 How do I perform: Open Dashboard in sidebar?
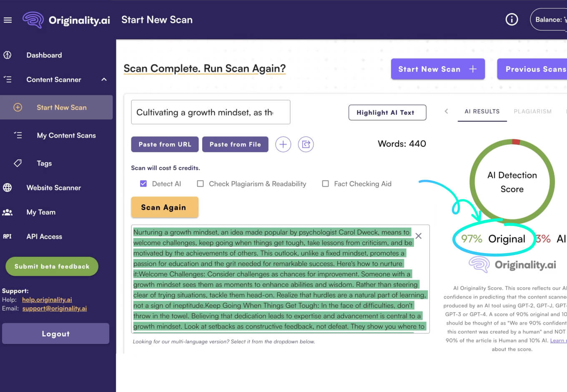click(44, 55)
